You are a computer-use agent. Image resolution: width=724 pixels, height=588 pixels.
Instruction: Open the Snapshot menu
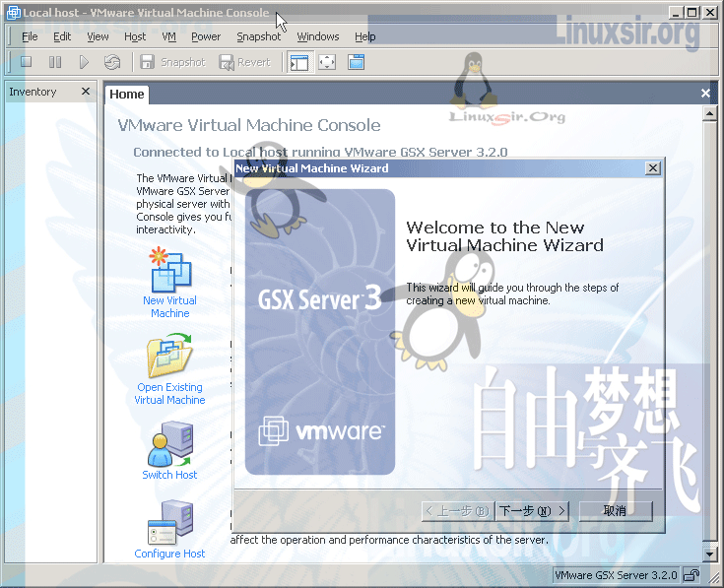coord(258,36)
